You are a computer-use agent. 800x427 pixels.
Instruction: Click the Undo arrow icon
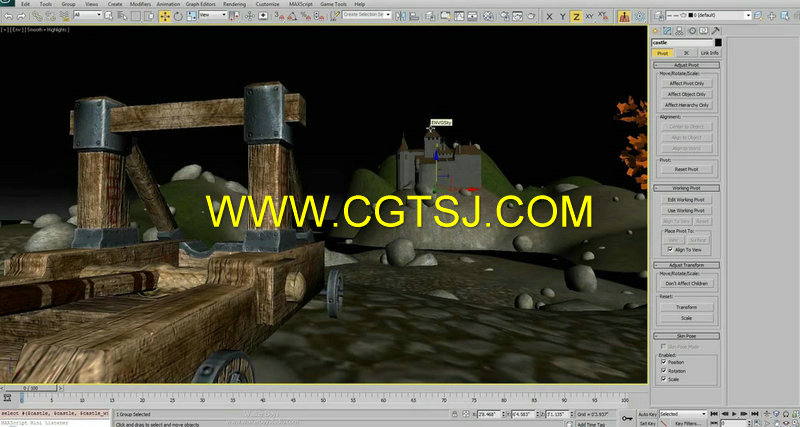click(9, 16)
